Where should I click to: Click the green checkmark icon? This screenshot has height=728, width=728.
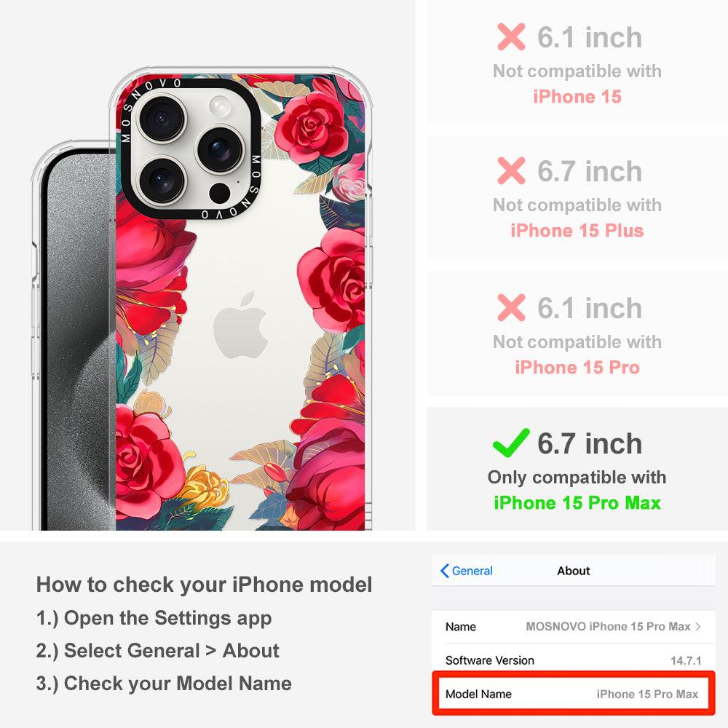511,442
